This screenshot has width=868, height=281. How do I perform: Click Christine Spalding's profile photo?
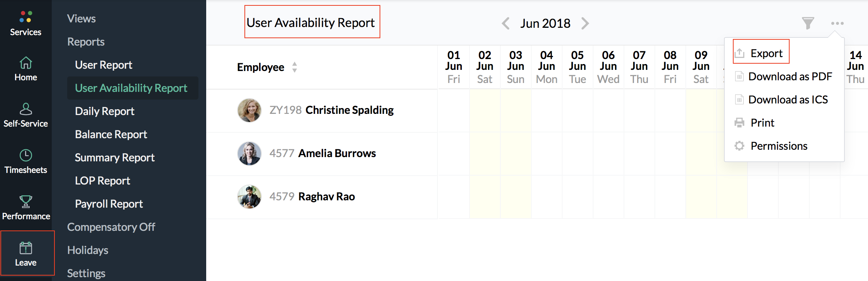click(249, 110)
